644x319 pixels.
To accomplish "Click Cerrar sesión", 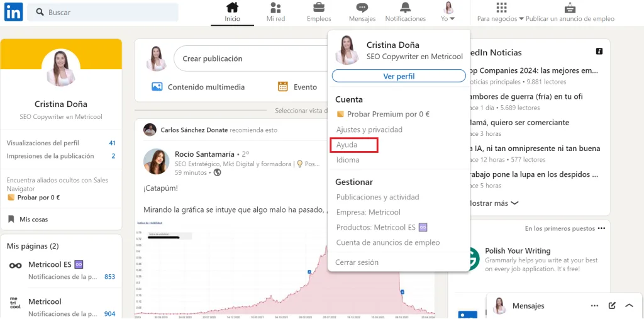I will [357, 262].
